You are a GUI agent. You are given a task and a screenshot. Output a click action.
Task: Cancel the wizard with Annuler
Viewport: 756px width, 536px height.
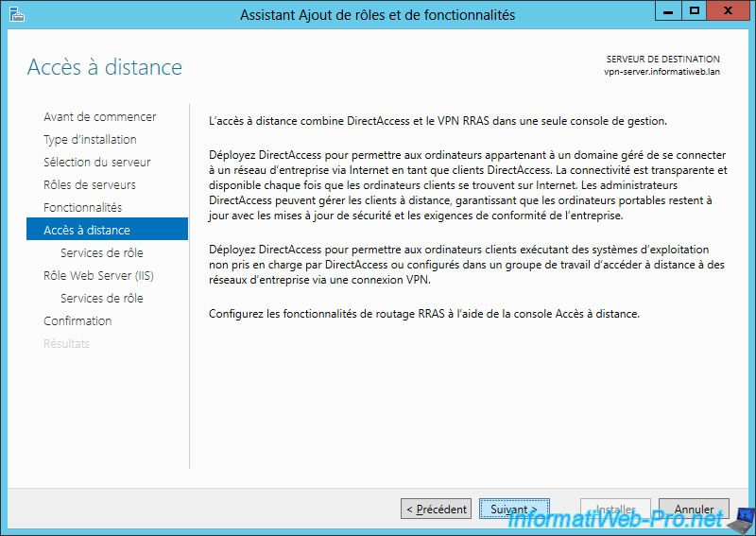click(694, 509)
